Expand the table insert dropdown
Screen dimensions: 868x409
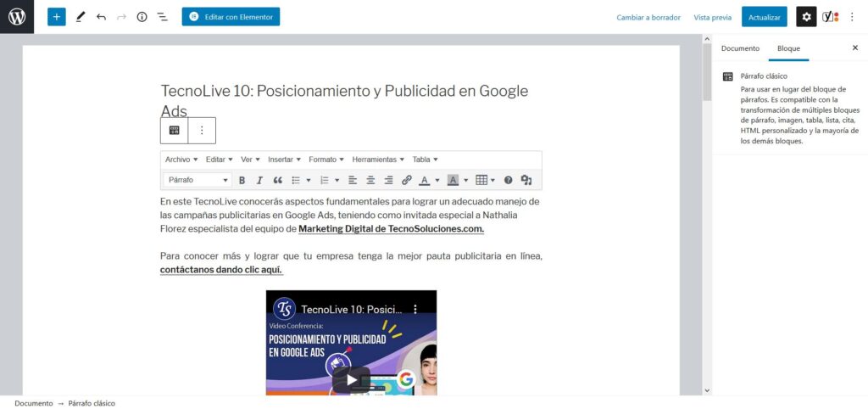(492, 180)
